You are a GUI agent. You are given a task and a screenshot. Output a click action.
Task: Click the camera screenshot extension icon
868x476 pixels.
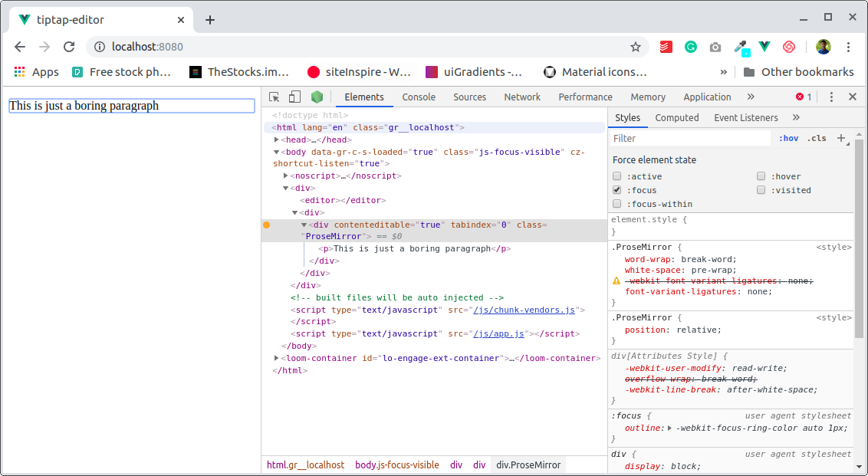715,47
